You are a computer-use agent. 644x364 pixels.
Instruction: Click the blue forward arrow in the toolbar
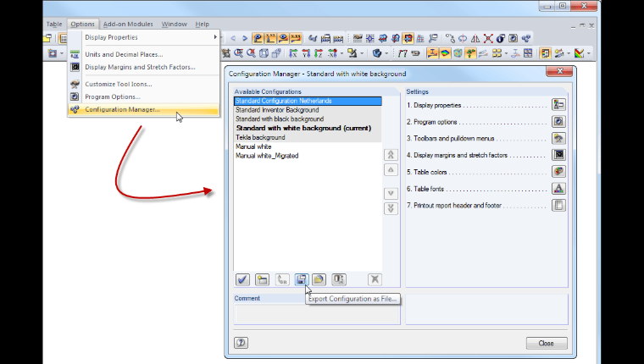point(245,38)
